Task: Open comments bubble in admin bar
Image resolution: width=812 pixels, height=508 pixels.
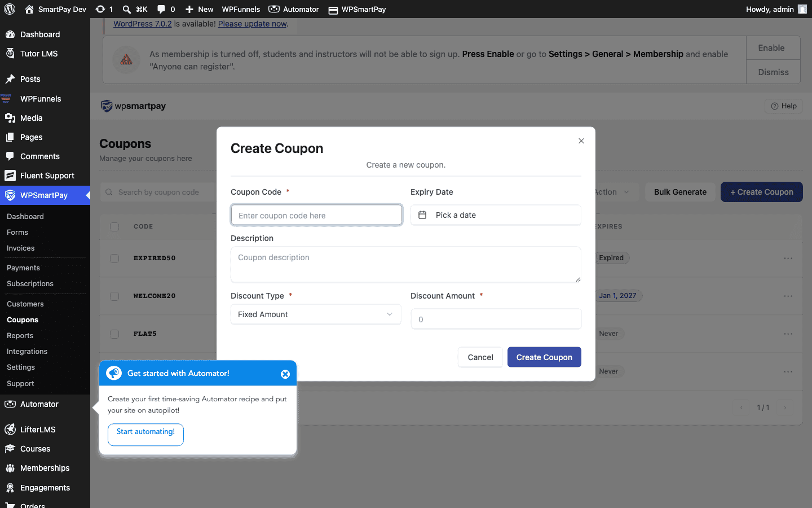Action: (166, 9)
